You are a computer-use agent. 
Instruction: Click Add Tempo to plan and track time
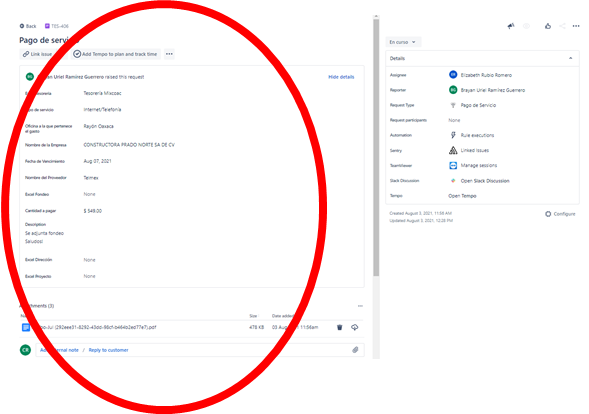click(115, 54)
